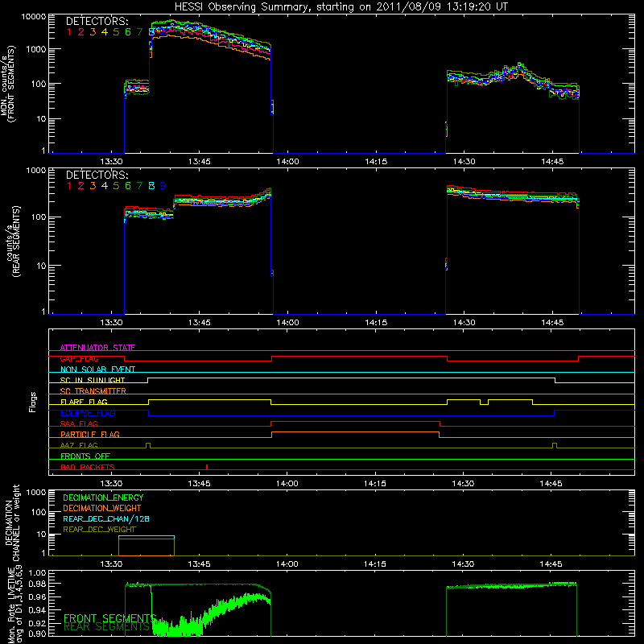Click the 1.00 tick on the livetime axis
Image resolution: width=644 pixels, height=644 pixels.
(37, 572)
